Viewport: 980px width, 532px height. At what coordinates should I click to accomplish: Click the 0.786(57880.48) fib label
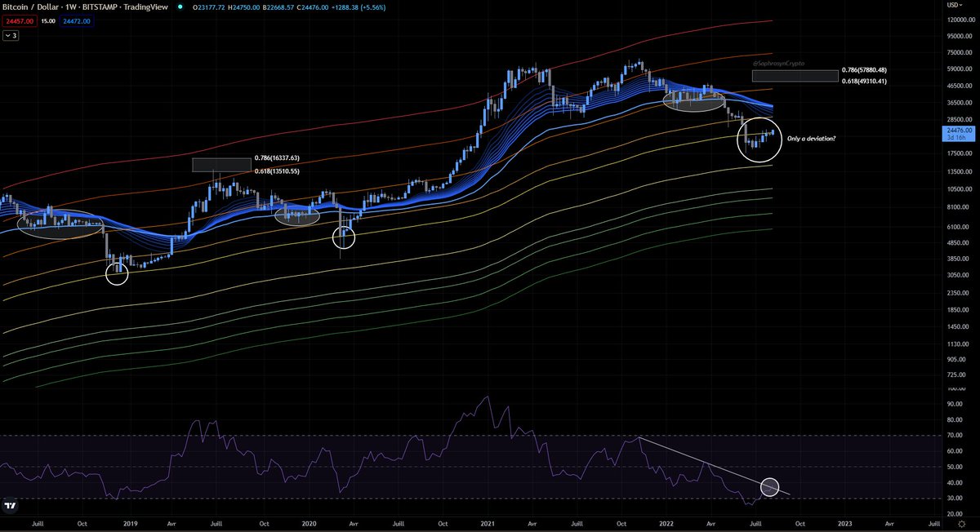point(864,71)
